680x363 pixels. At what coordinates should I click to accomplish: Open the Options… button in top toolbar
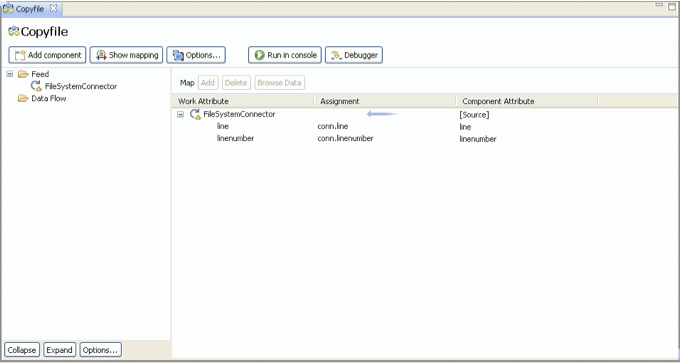point(196,55)
